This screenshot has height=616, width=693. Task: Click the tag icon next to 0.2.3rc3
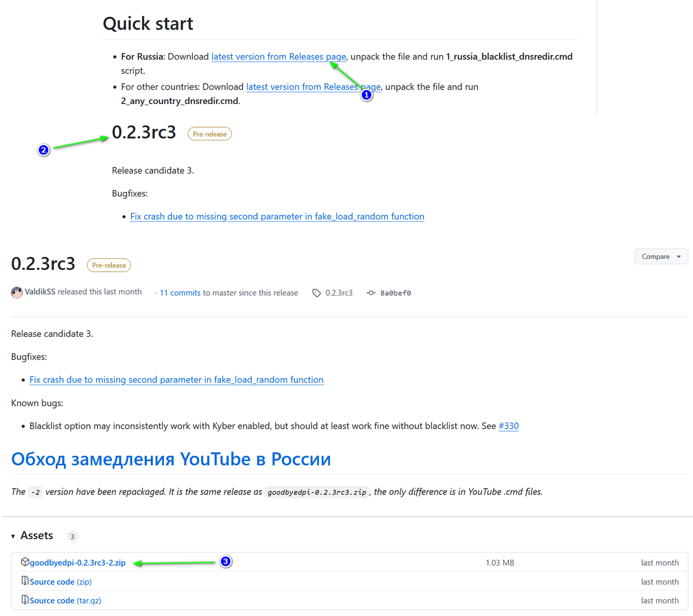point(316,293)
